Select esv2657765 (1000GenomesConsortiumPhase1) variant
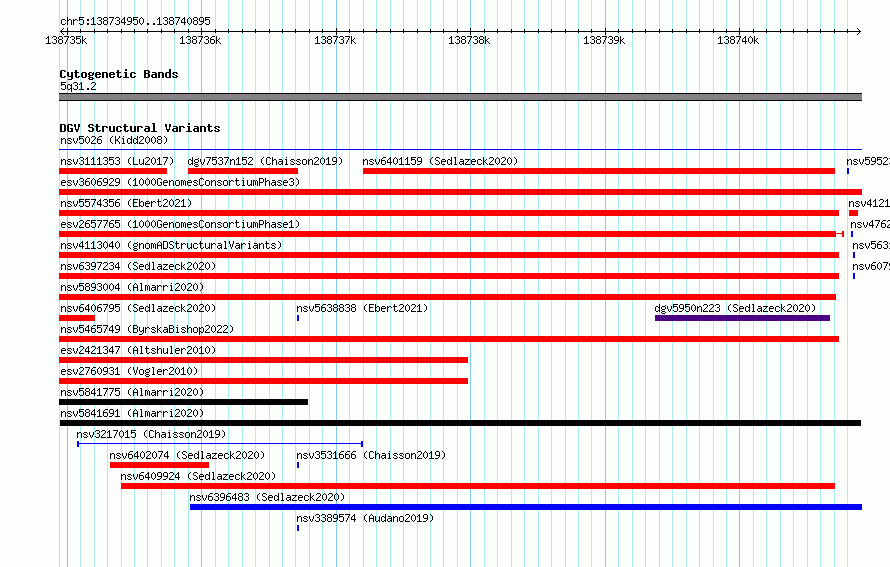This screenshot has height=567, width=890. pyautogui.click(x=451, y=234)
